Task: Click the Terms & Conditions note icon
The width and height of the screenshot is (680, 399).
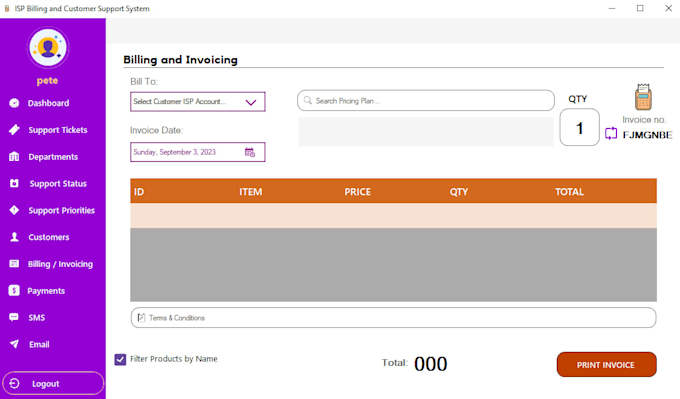Action: pos(141,318)
